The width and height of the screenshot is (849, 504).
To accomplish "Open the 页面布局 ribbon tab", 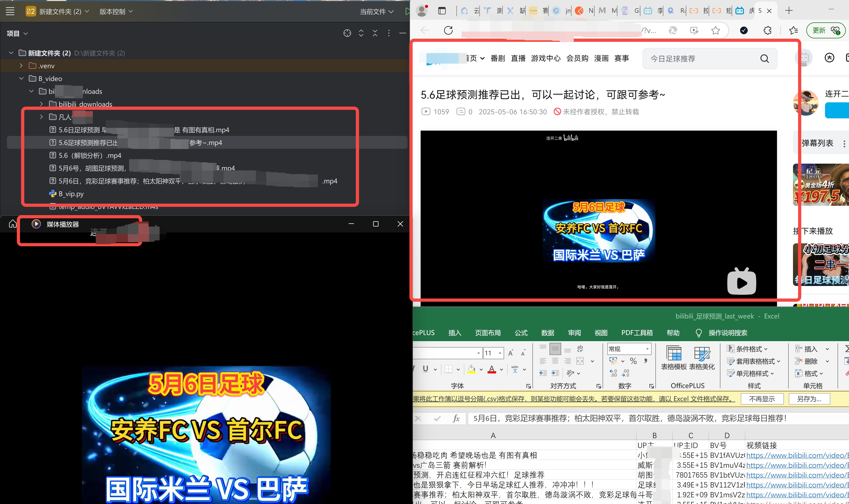I will click(x=488, y=333).
